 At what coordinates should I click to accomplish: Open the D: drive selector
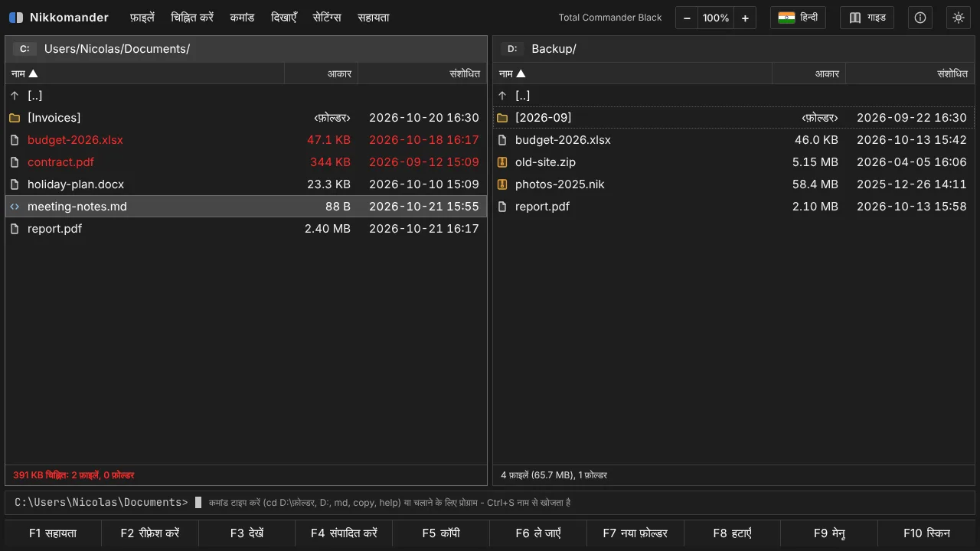pos(512,49)
